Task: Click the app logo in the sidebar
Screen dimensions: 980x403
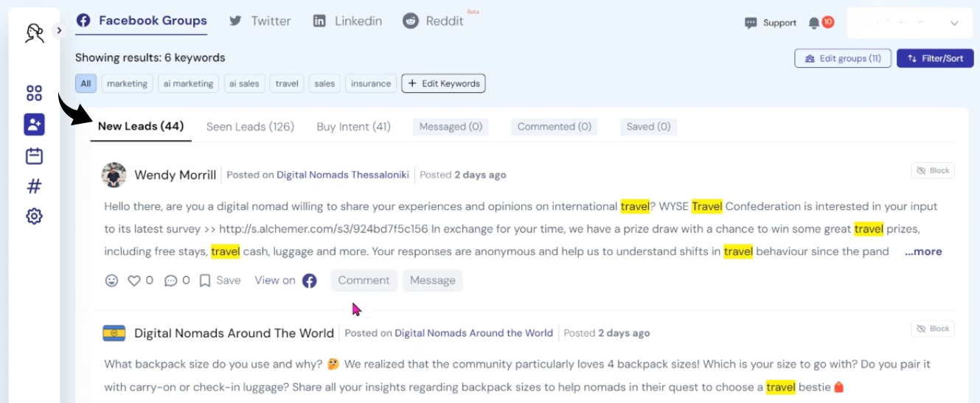Action: (34, 33)
